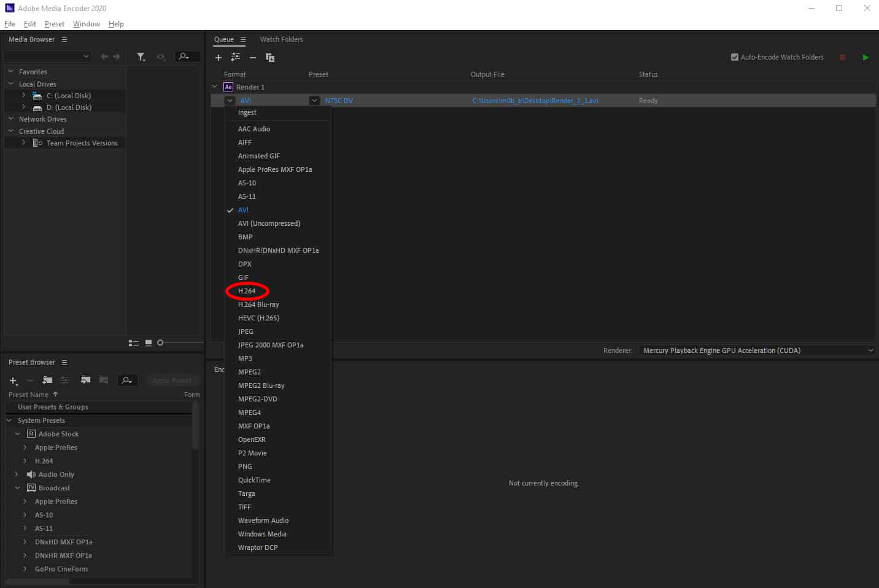Switch Media Browser to thumbnail view
Screen dimensions: 879x588
(x=148, y=343)
